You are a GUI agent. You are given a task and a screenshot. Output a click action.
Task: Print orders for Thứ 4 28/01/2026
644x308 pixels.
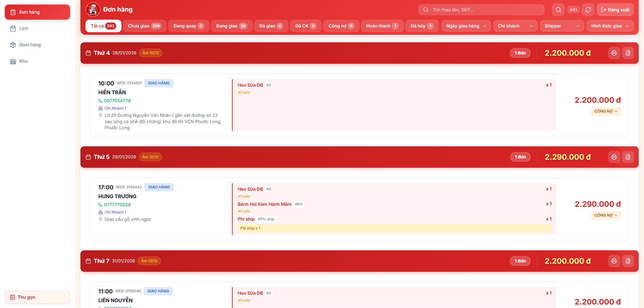coord(614,53)
